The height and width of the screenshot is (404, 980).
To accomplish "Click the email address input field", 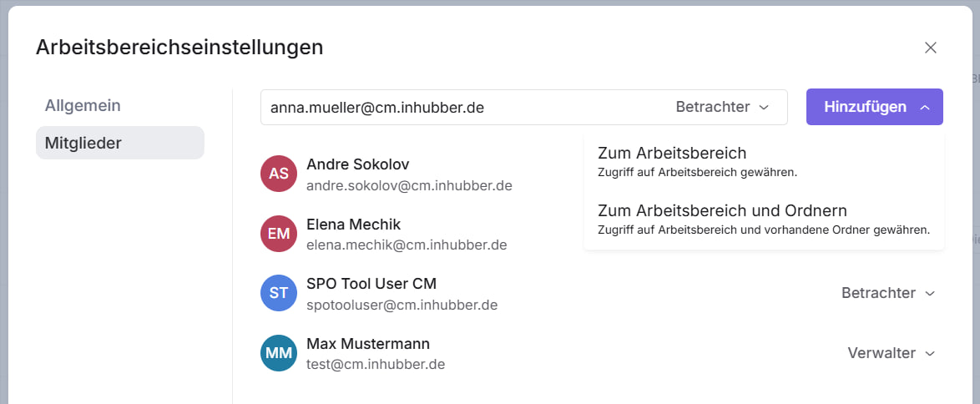I will pos(459,107).
